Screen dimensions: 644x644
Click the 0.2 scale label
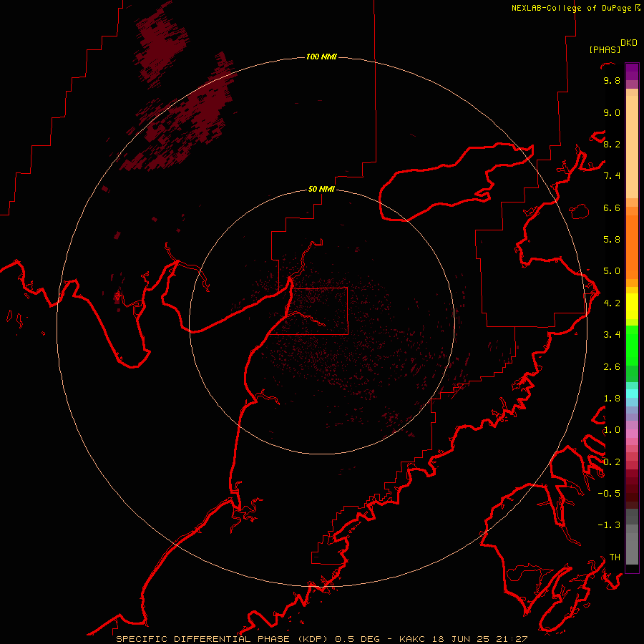612,462
